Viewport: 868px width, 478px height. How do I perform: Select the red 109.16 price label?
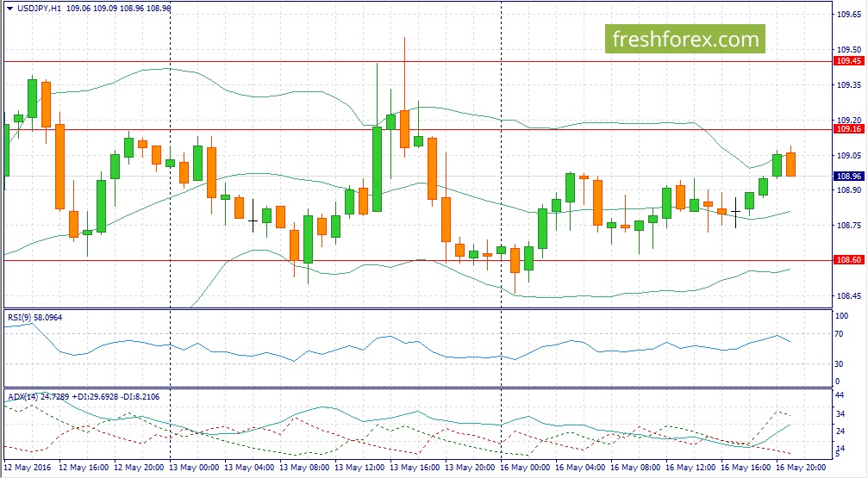point(848,129)
